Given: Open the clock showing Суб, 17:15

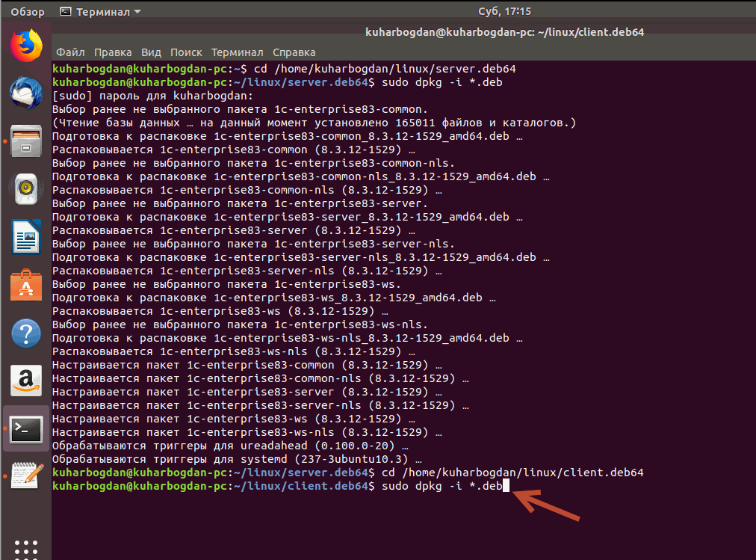Looking at the screenshot, I should pyautogui.click(x=504, y=12).
